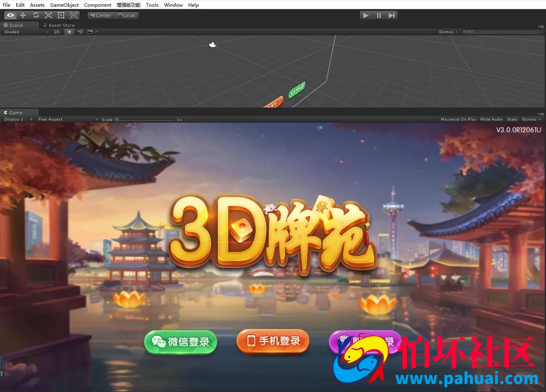Image resolution: width=546 pixels, height=392 pixels.
Task: Start Play mode
Action: click(x=366, y=15)
